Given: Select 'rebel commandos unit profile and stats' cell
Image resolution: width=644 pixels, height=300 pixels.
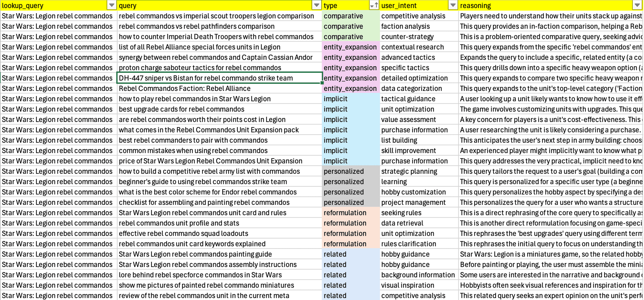Looking at the screenshot, I should pos(220,223).
